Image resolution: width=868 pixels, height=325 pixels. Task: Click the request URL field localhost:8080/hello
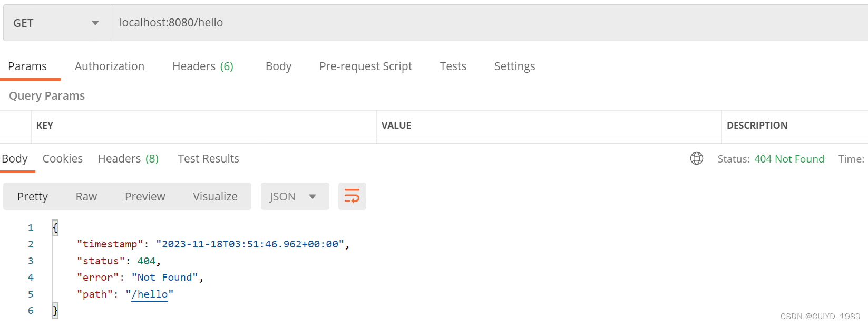pos(489,23)
